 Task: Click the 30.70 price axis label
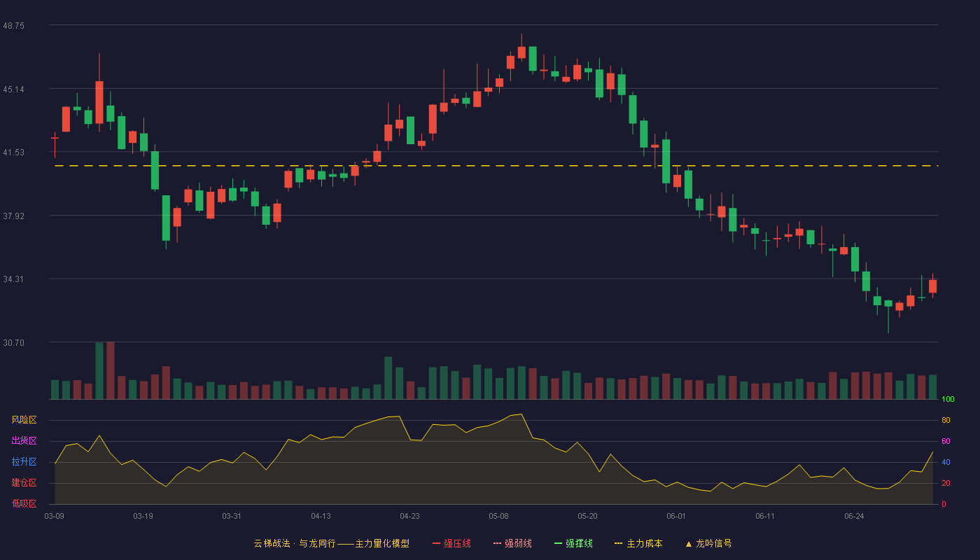click(x=13, y=342)
